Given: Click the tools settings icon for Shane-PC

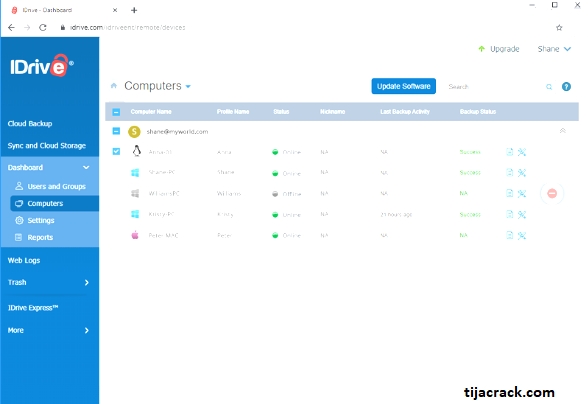Looking at the screenshot, I should pyautogui.click(x=522, y=173).
